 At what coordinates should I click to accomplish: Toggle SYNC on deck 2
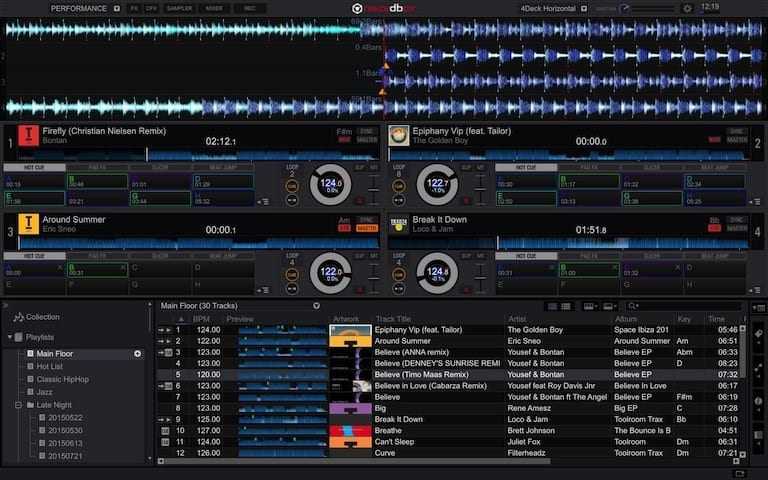point(737,131)
